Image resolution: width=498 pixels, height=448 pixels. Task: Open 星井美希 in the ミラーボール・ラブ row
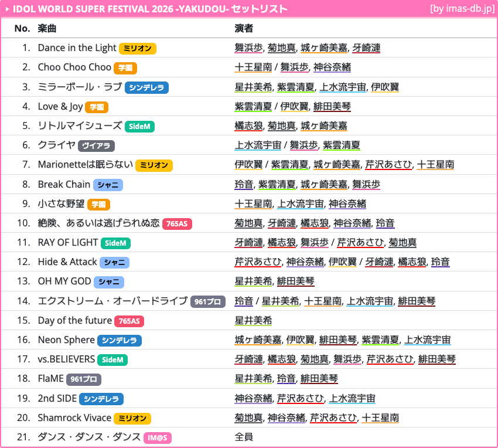point(254,87)
